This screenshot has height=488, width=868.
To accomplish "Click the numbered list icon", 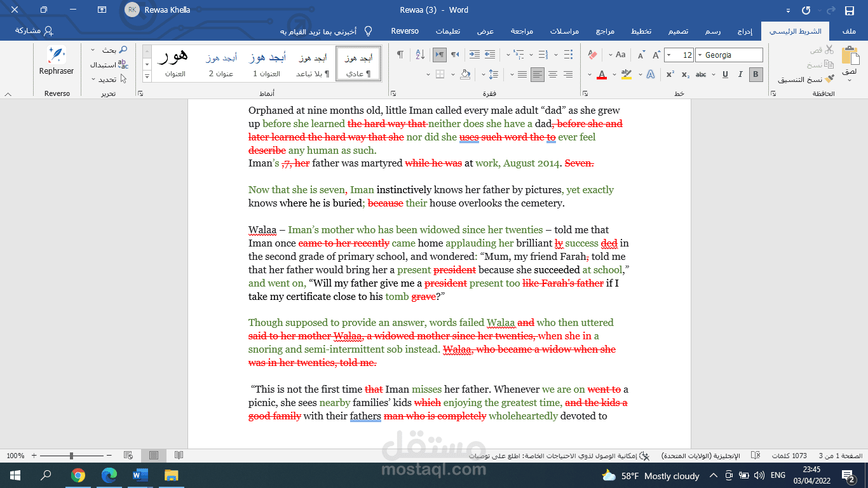I will tap(543, 55).
